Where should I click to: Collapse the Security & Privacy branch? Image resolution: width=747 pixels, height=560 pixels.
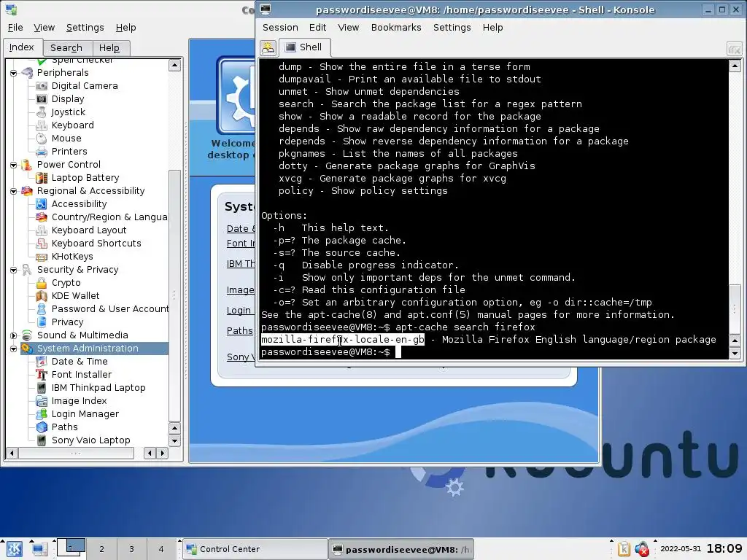coord(13,270)
